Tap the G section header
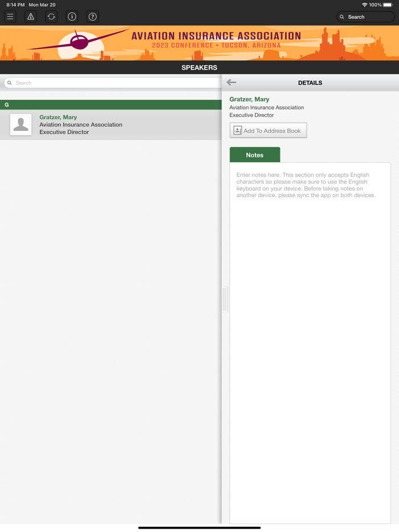 click(x=111, y=105)
